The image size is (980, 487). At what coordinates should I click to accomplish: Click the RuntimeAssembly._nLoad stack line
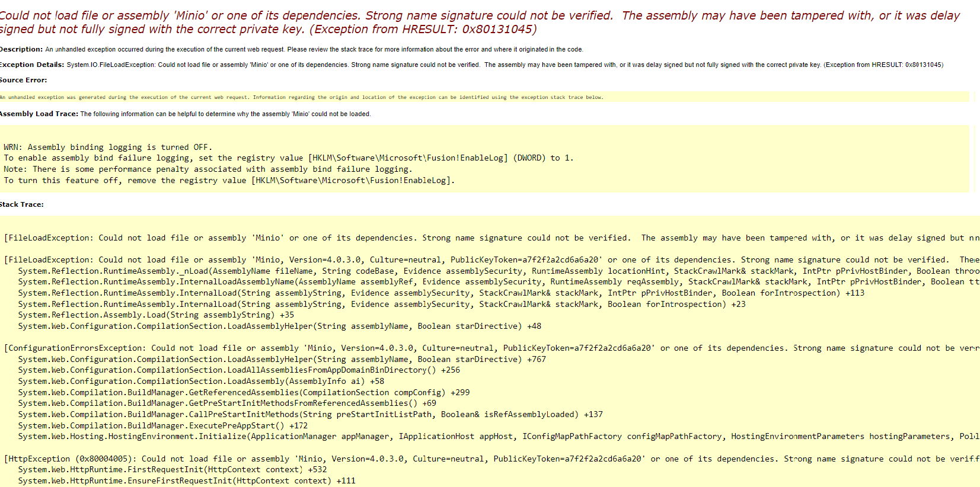pyautogui.click(x=499, y=271)
